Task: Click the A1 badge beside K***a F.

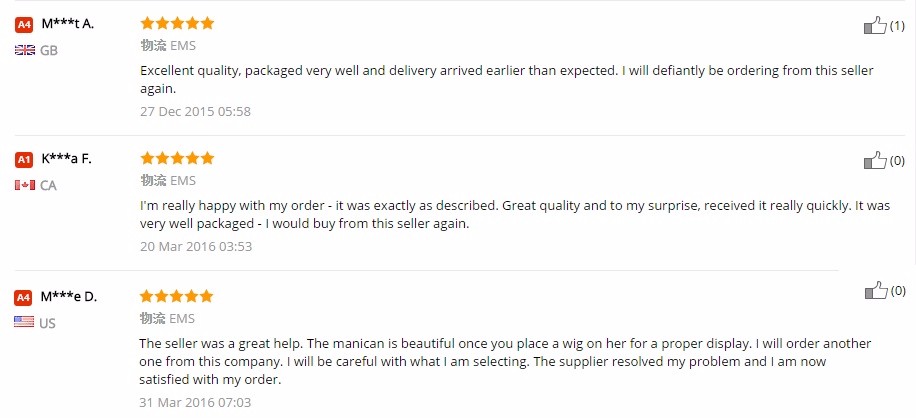Action: click(25, 159)
